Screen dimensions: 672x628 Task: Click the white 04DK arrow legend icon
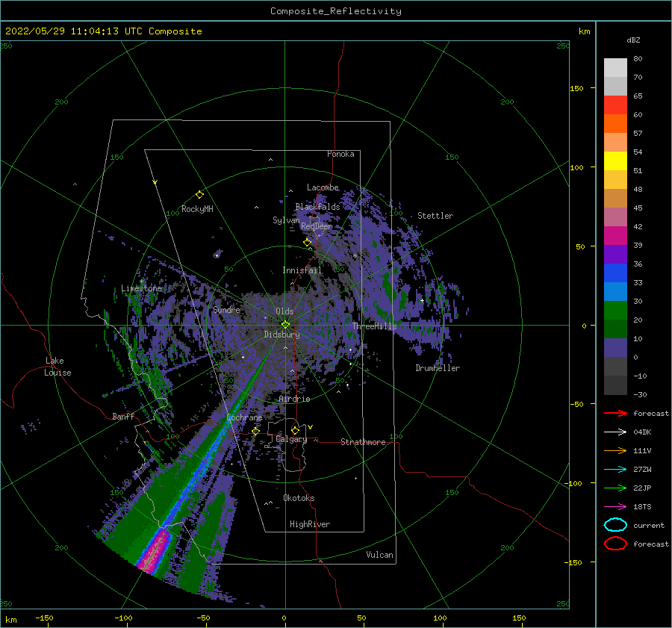(615, 432)
